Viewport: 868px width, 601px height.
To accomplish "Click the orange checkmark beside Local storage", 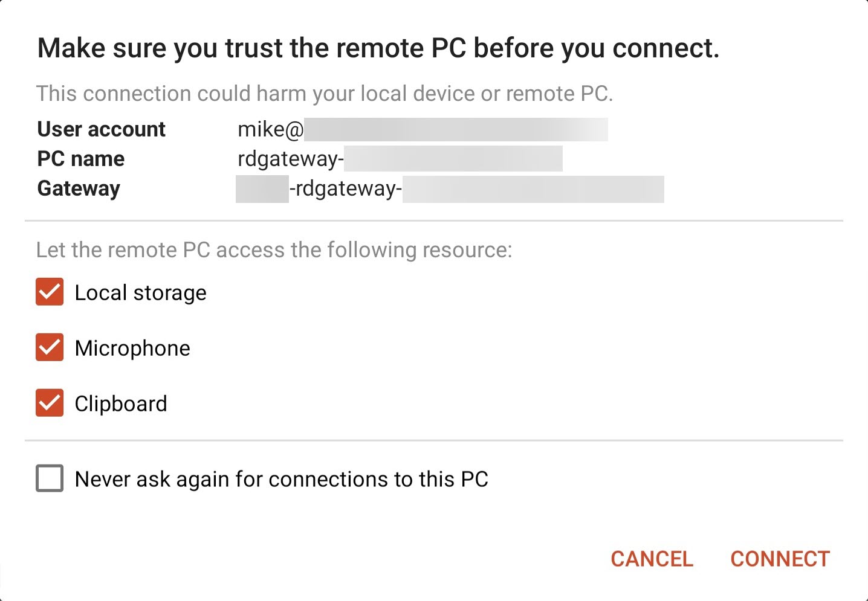I will click(49, 292).
